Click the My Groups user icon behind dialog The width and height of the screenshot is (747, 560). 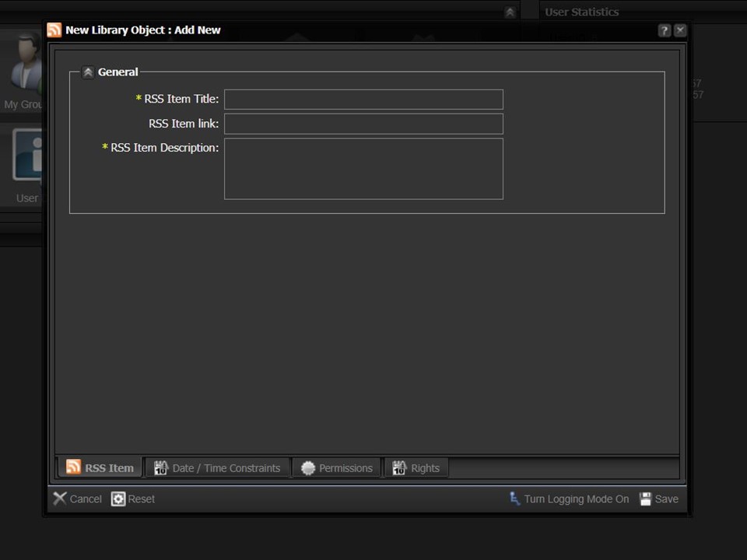(26, 62)
